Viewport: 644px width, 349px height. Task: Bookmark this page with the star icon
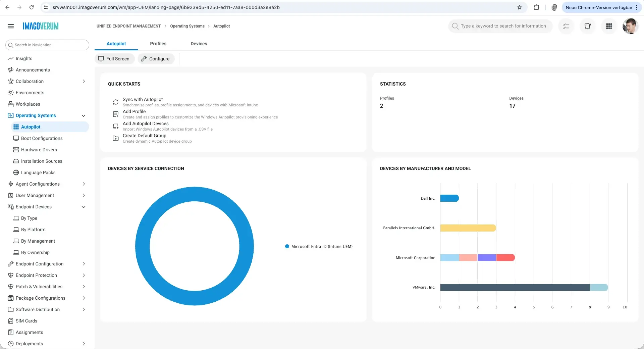click(x=519, y=7)
